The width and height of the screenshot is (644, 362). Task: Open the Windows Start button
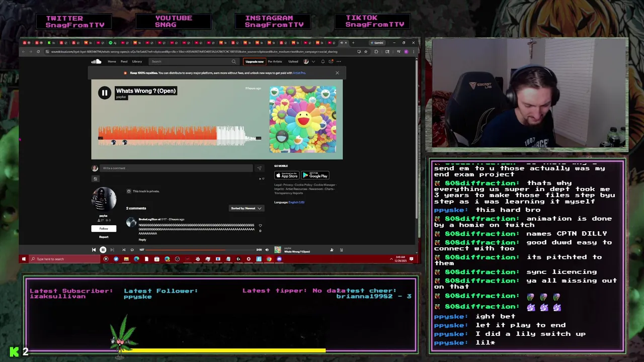(24, 259)
